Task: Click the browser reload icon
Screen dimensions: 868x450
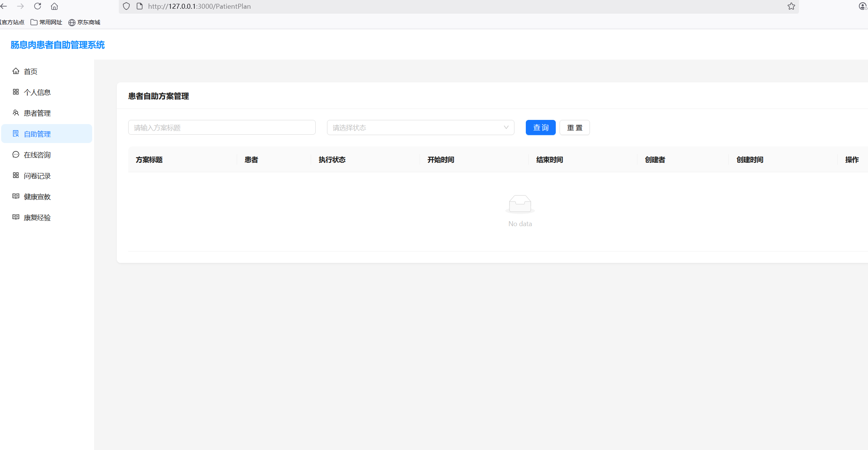Action: click(38, 6)
